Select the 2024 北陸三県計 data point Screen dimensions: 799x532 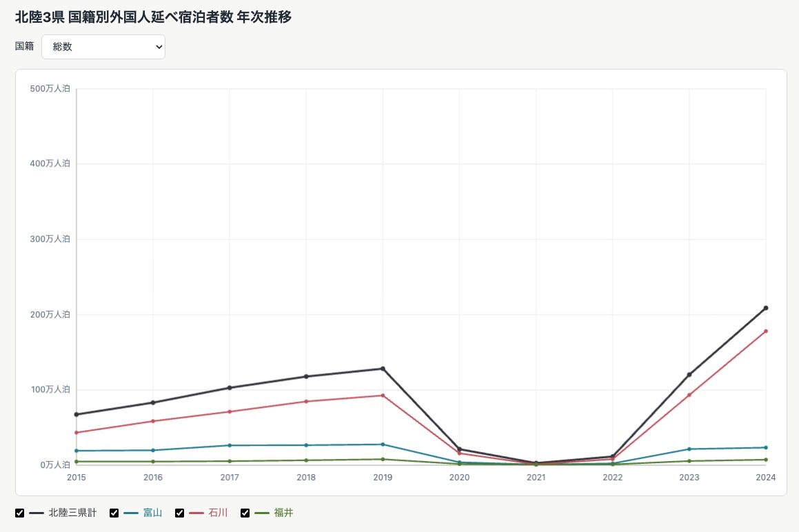766,308
